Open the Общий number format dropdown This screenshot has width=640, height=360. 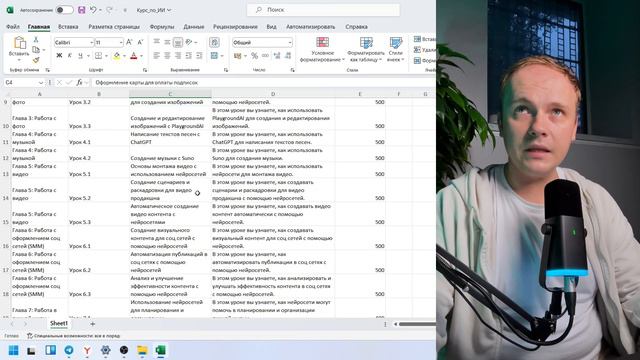point(289,42)
